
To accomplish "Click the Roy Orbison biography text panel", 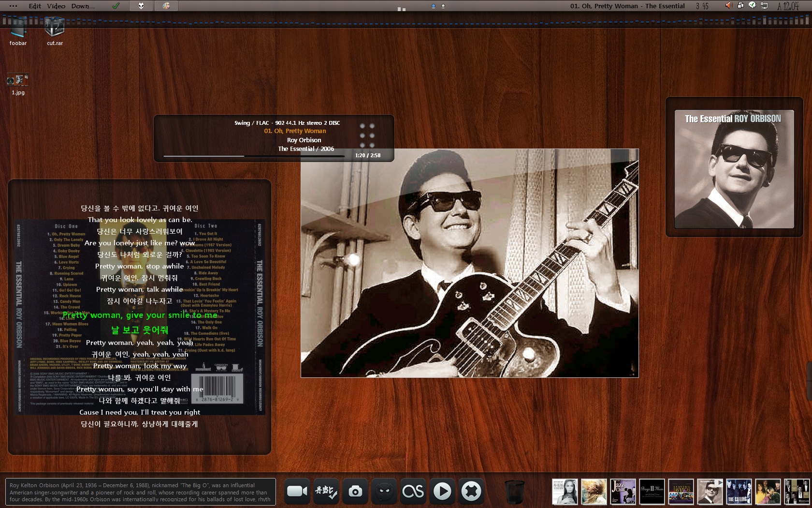I will point(140,492).
